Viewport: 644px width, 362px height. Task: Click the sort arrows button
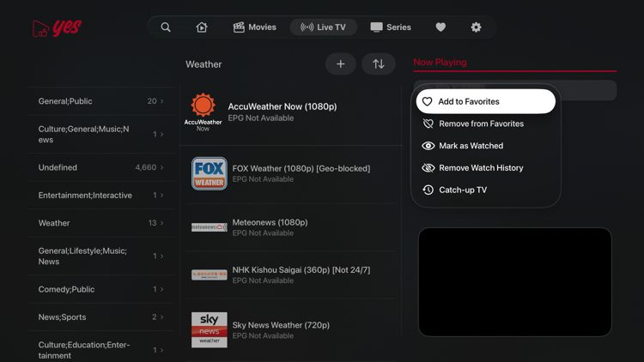tap(378, 64)
